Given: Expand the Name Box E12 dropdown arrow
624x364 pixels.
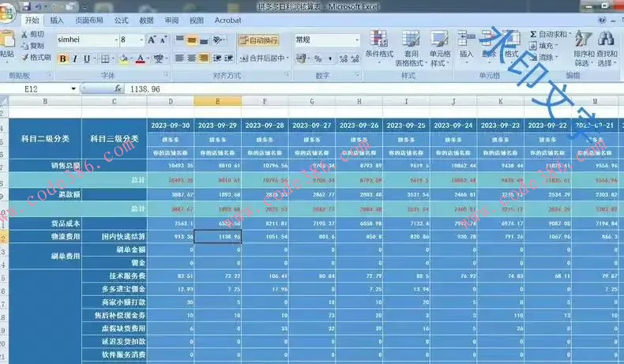Looking at the screenshot, I should coord(73,88).
